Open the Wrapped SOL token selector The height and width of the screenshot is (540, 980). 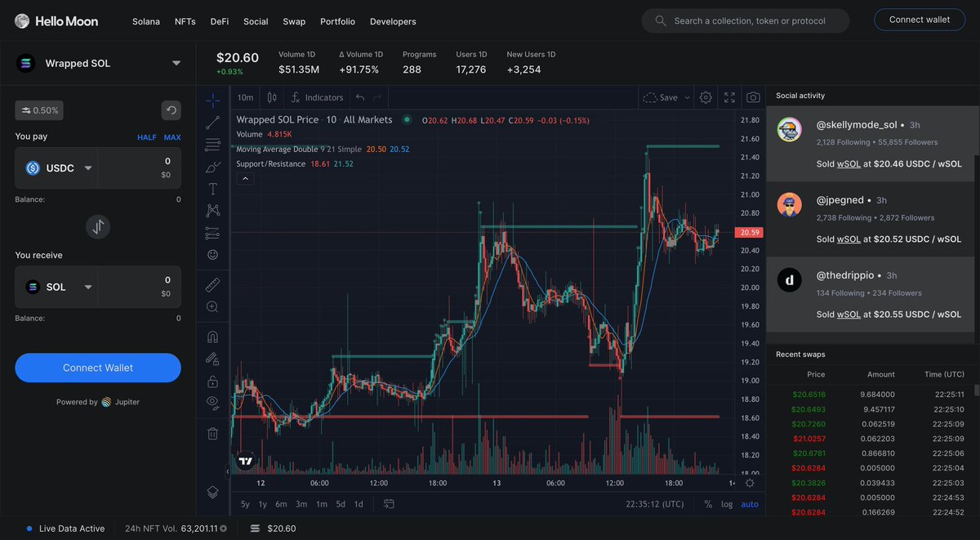tap(98, 63)
